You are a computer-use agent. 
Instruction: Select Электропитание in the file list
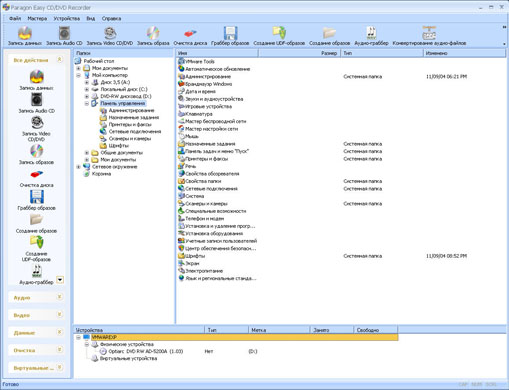pyautogui.click(x=200, y=271)
